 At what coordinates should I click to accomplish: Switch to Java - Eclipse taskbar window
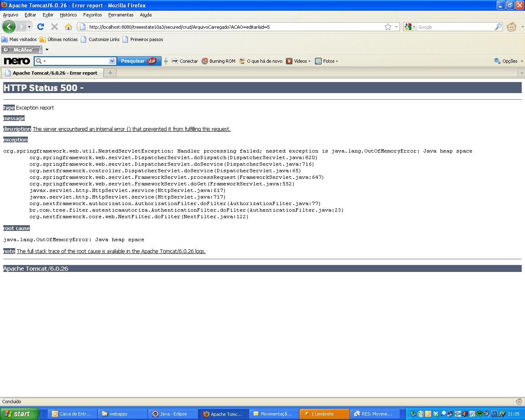click(173, 414)
